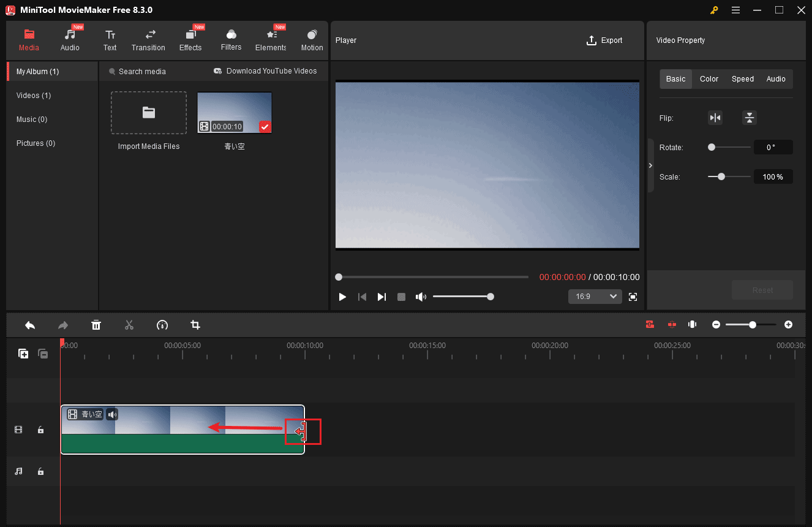Screen dimensions: 812x527
Task: Switch to Basic property tab
Action: click(676, 79)
